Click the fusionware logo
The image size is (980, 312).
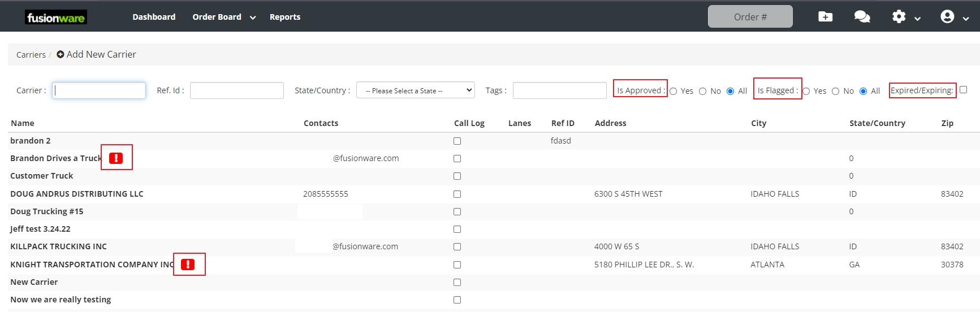[56, 18]
